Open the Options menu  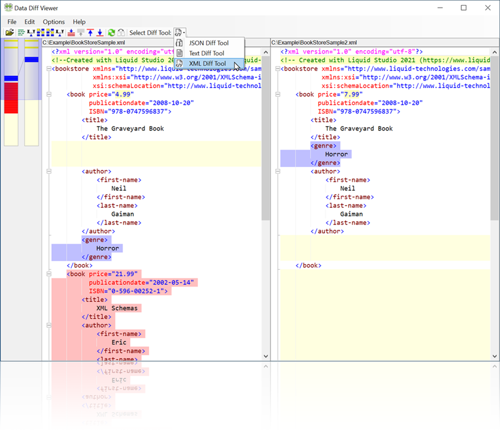[54, 22]
